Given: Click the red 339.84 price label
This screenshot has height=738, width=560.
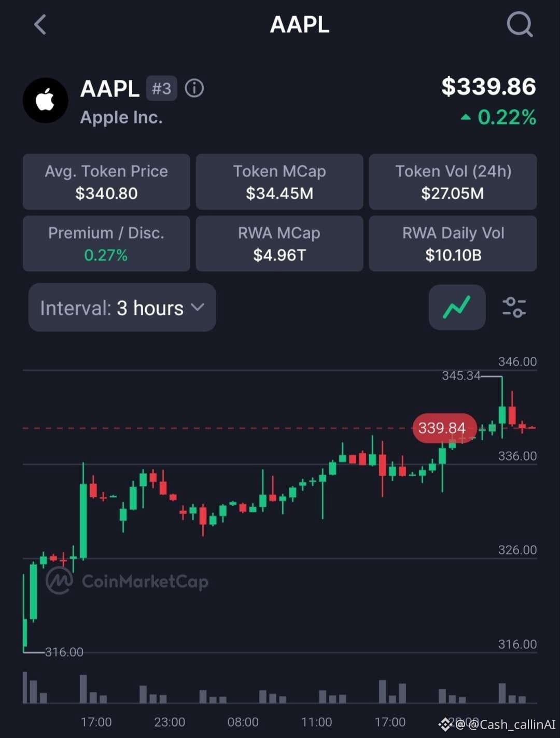Looking at the screenshot, I should pos(444,428).
